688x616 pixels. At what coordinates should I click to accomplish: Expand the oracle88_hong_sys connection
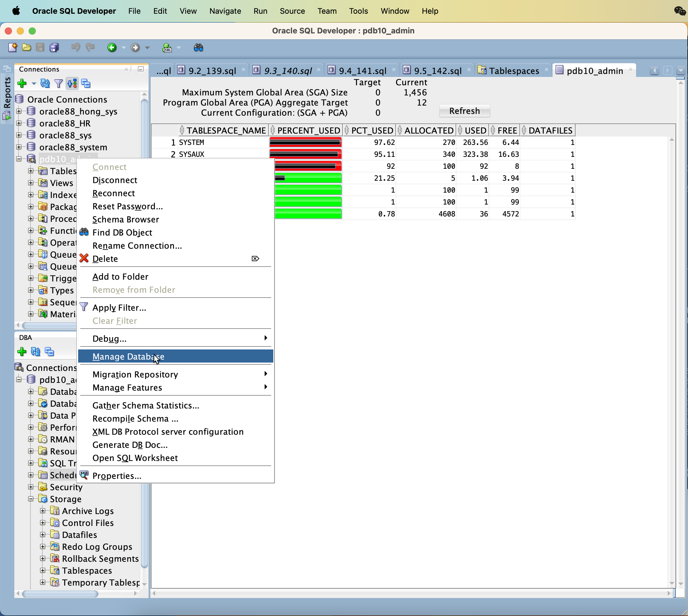tap(19, 111)
